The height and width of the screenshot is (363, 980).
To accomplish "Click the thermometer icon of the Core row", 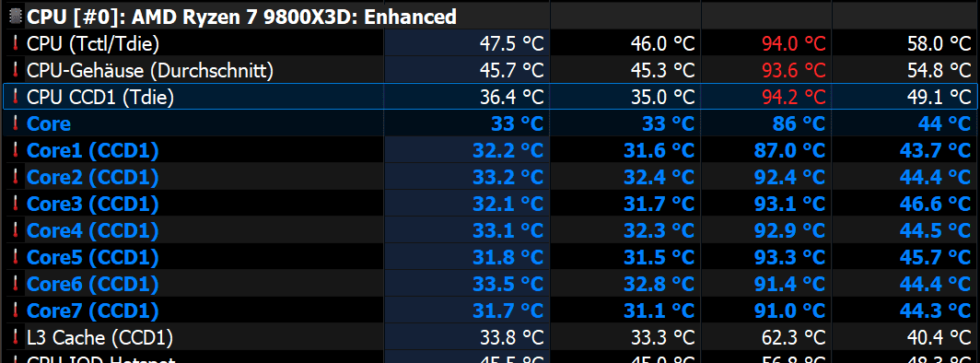I will click(x=15, y=123).
